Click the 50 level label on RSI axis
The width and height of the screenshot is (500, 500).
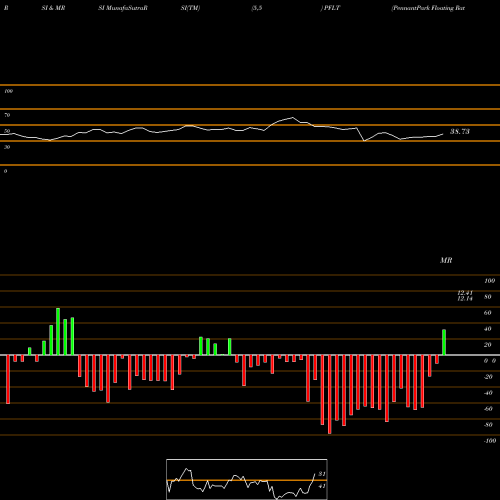(7, 131)
